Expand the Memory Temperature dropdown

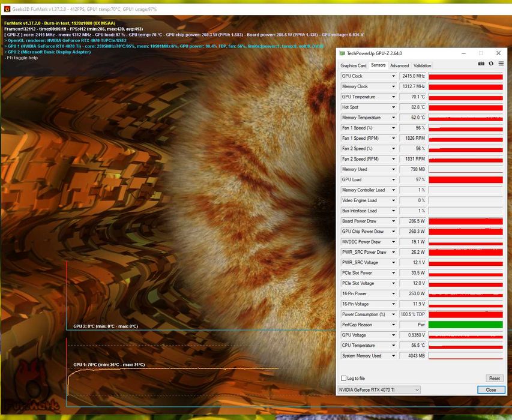click(394, 118)
